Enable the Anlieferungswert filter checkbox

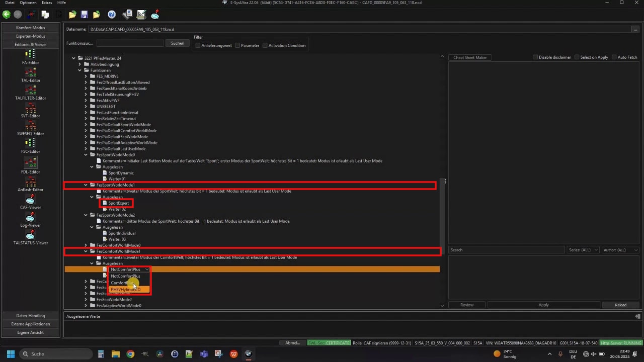pyautogui.click(x=198, y=46)
